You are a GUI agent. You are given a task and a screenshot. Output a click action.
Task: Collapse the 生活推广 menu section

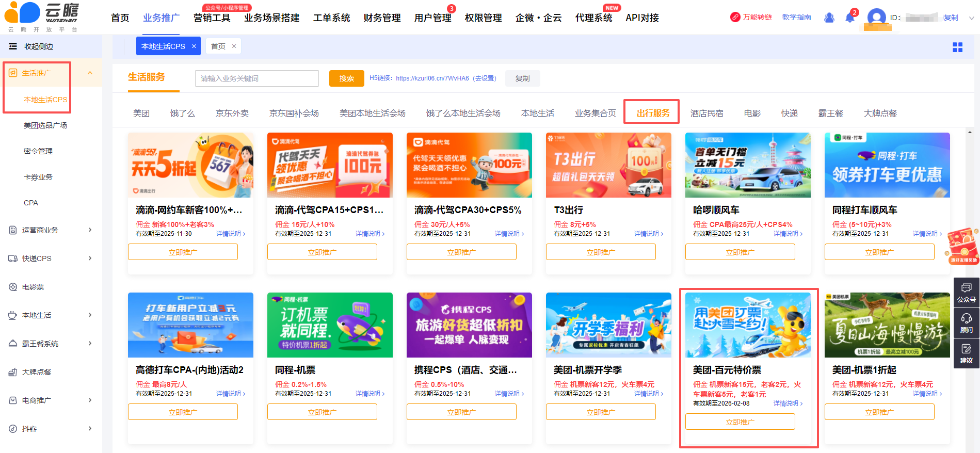coord(90,73)
